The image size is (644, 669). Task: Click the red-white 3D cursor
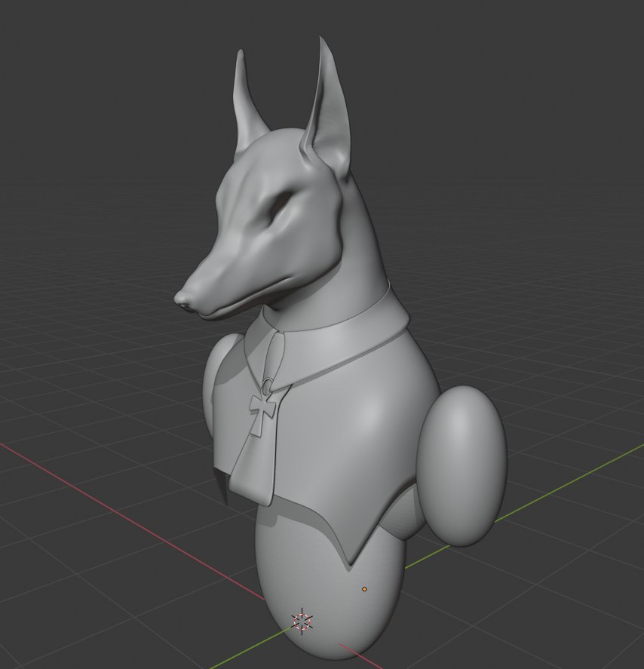coord(302,621)
